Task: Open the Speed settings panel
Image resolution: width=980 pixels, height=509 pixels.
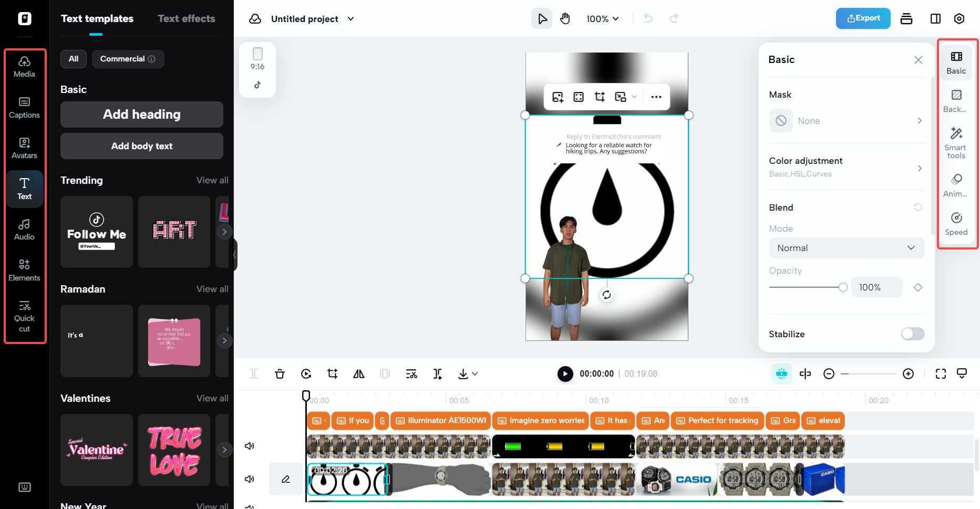Action: pyautogui.click(x=956, y=224)
